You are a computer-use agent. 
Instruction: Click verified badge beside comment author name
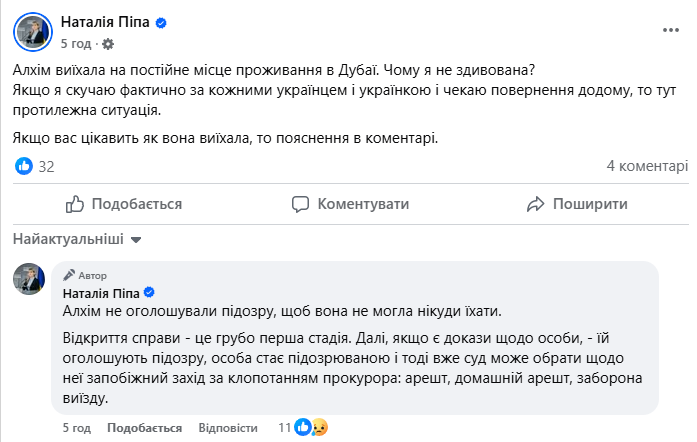(x=150, y=293)
